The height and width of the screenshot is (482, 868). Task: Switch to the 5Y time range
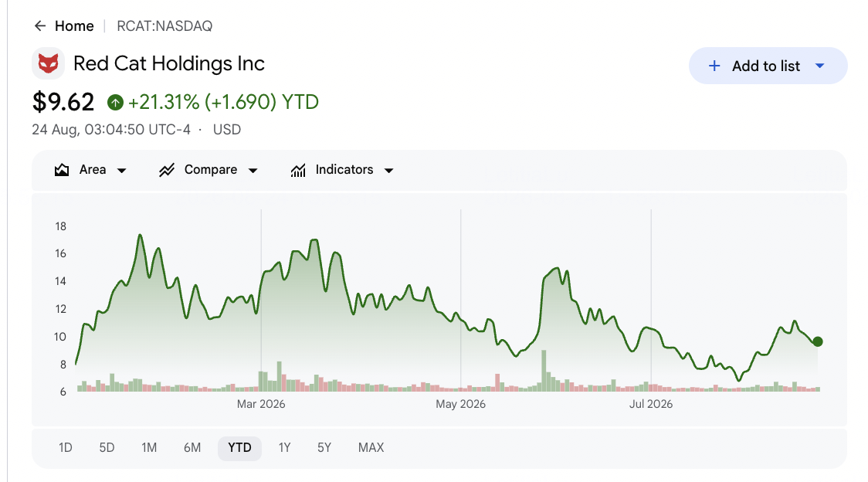click(324, 448)
